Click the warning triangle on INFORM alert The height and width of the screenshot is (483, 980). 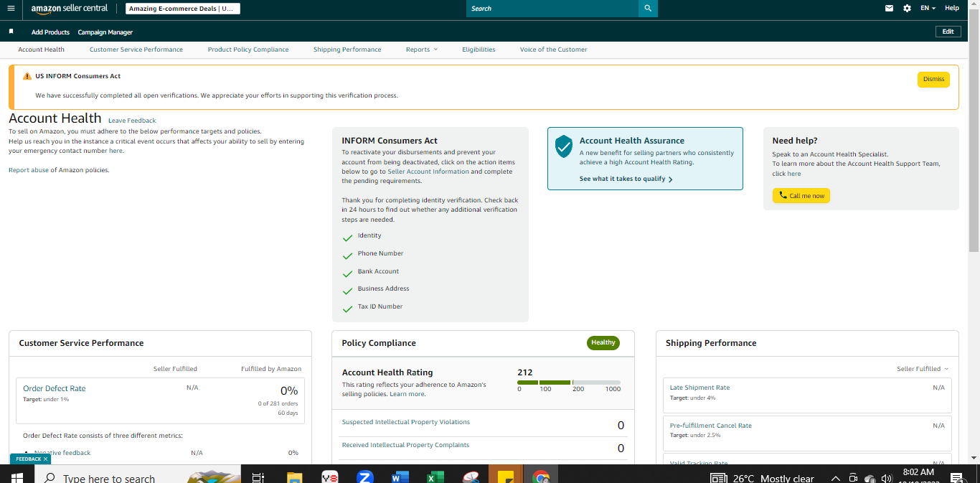tap(27, 76)
